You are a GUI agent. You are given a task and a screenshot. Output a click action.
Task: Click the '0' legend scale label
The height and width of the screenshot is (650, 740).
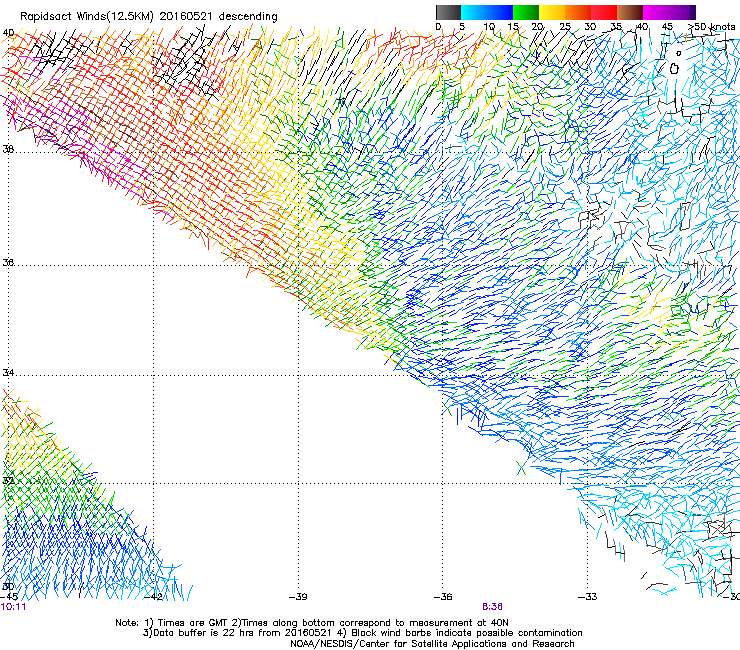click(438, 27)
